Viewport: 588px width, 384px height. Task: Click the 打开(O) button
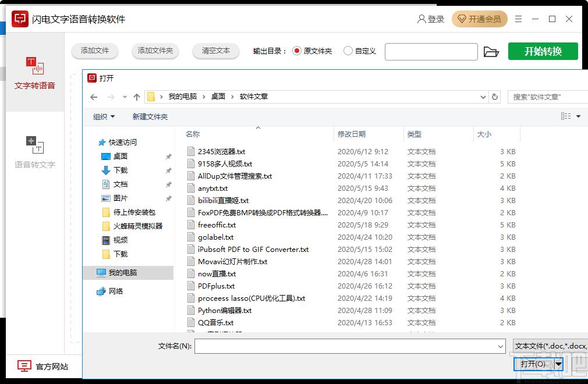tap(533, 364)
